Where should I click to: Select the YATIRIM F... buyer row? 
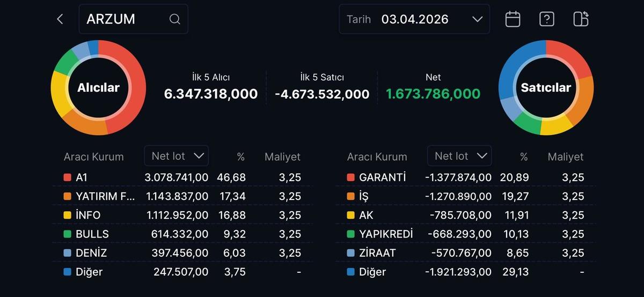[182, 196]
